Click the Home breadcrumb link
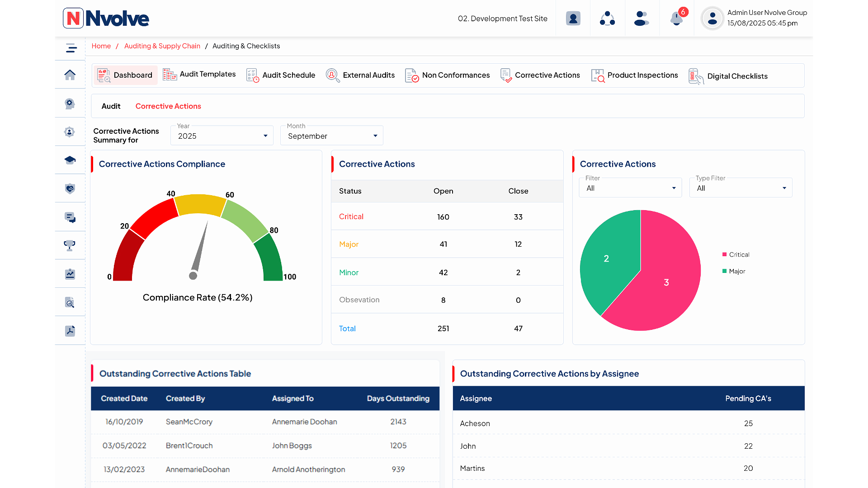 point(101,46)
